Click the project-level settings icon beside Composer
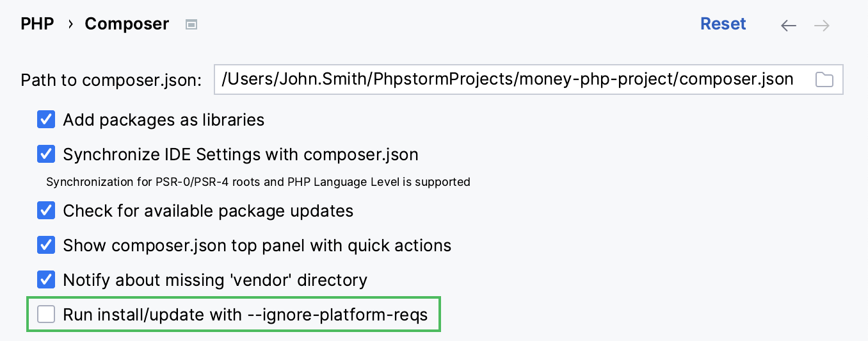This screenshot has height=341, width=868. (x=191, y=25)
